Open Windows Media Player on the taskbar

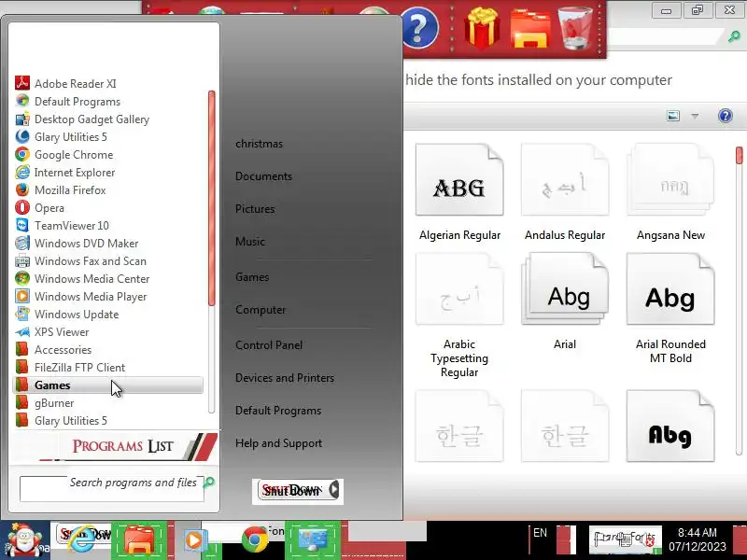coord(193,540)
